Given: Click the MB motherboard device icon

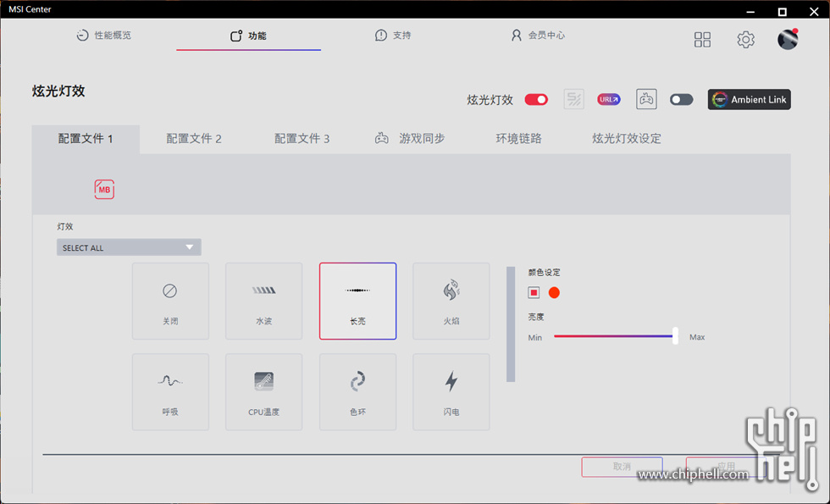Looking at the screenshot, I should point(104,190).
